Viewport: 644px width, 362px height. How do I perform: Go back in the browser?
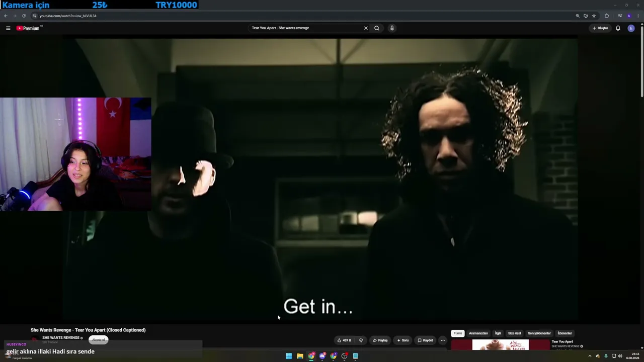pyautogui.click(x=6, y=16)
